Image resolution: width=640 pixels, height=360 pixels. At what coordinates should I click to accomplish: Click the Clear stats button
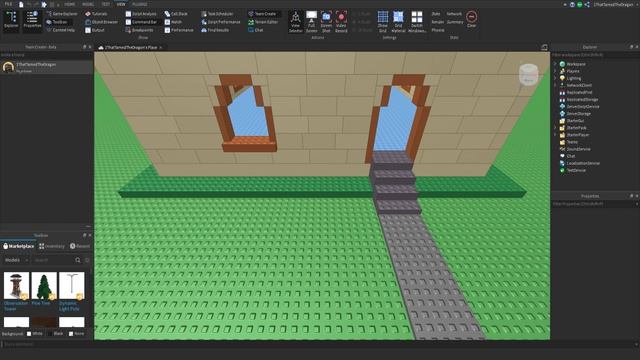click(x=471, y=20)
